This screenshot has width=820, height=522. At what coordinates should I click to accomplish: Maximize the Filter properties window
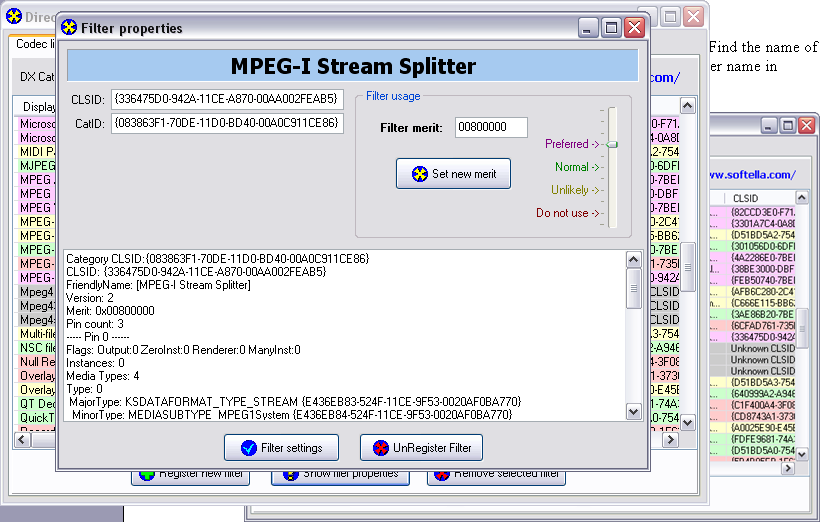pos(611,28)
